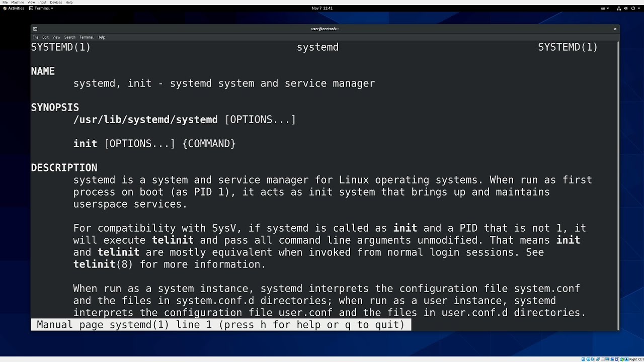Expand the Terminal app menu in top bar
Viewport: 644px width, 362px height.
(x=41, y=8)
